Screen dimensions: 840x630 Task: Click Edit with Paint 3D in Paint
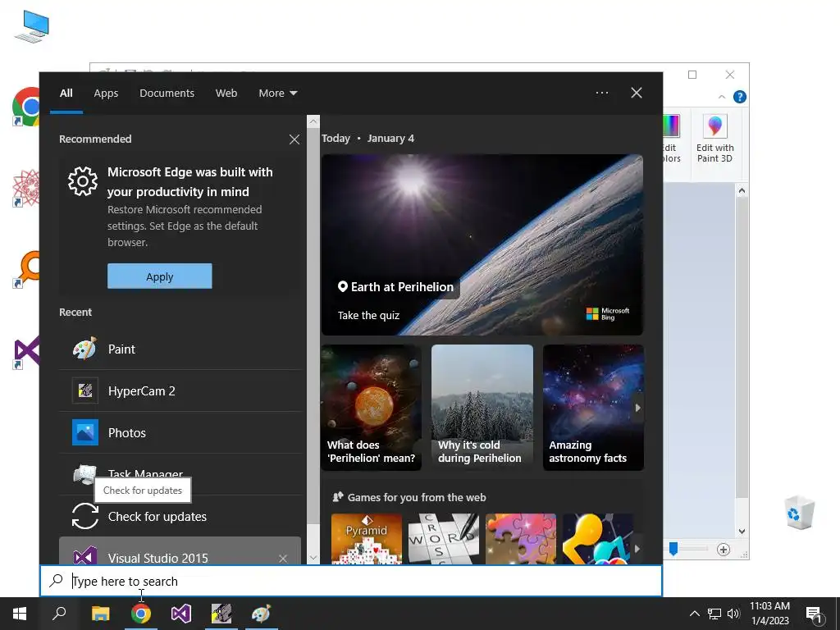(715, 139)
